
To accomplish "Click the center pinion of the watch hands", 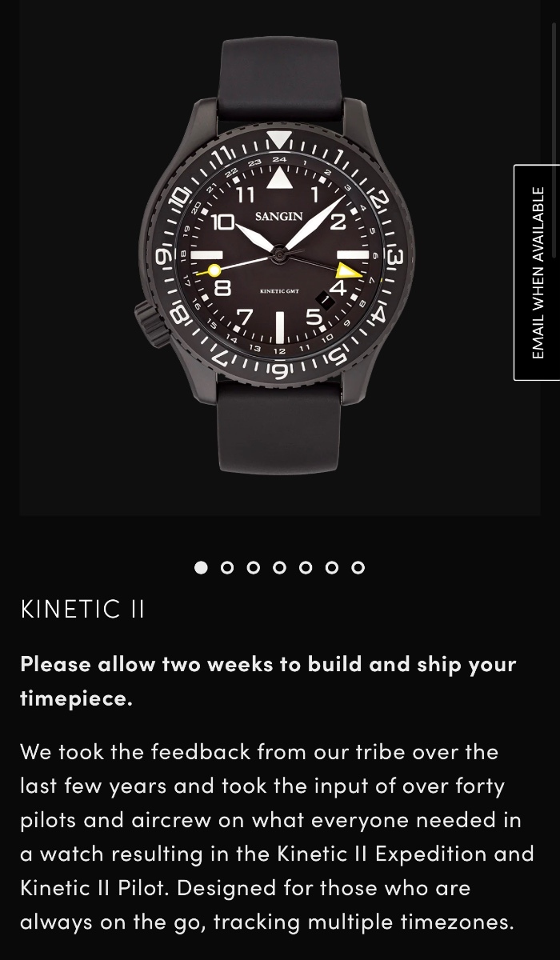I will click(x=279, y=254).
